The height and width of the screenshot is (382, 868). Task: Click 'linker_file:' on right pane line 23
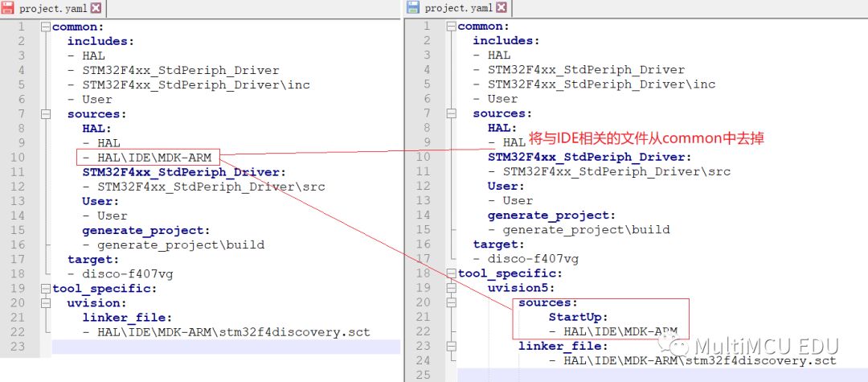click(x=563, y=346)
